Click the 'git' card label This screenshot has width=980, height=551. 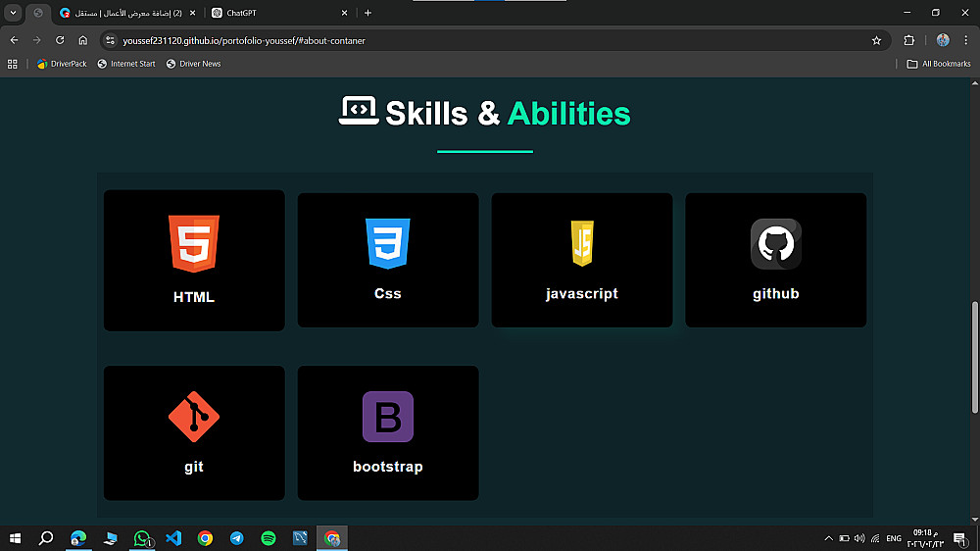click(194, 467)
